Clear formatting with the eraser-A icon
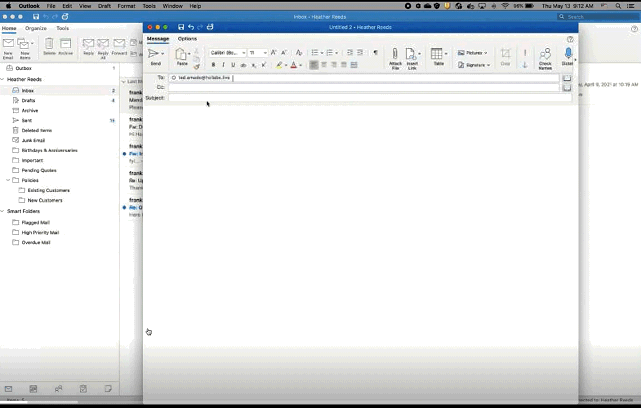 pos(299,53)
